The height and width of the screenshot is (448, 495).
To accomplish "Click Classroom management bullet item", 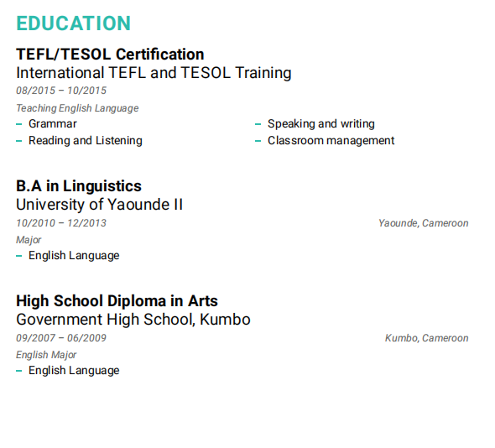I will 331,140.
